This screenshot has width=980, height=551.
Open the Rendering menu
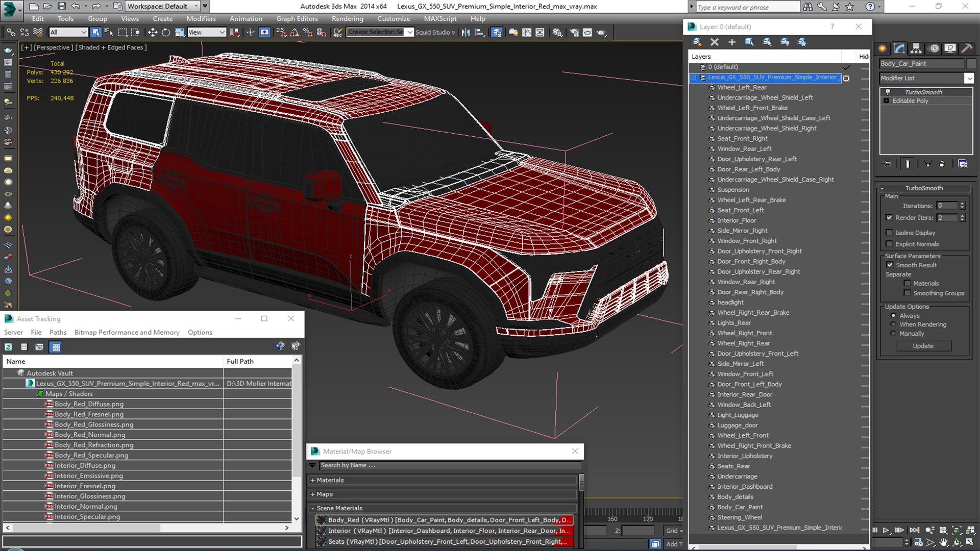pyautogui.click(x=348, y=19)
